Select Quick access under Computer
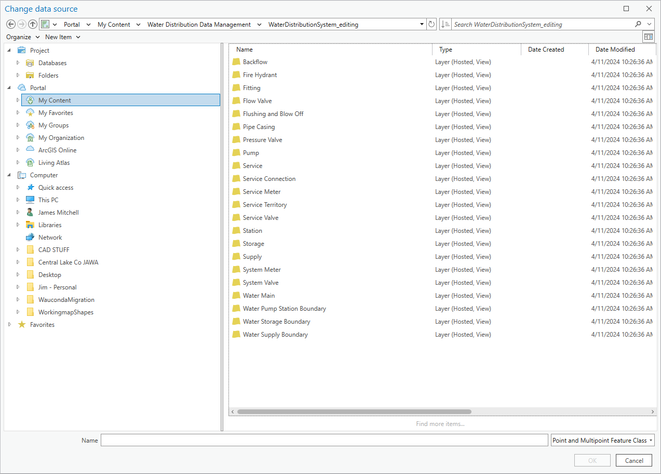This screenshot has width=661, height=474. click(x=56, y=187)
